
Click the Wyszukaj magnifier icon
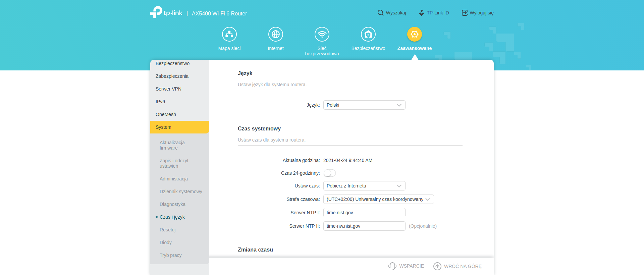pyautogui.click(x=380, y=13)
